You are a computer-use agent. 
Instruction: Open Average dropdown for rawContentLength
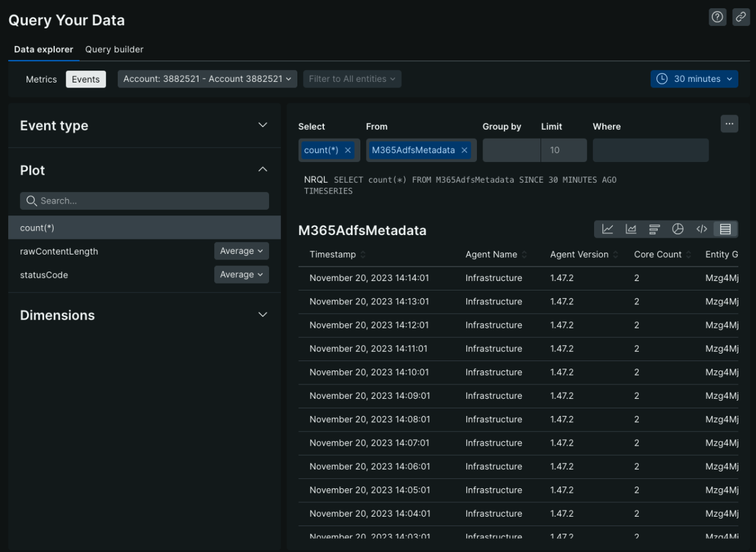pyautogui.click(x=241, y=251)
